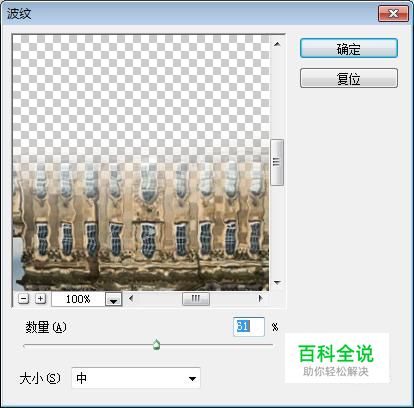
Task: Zoom out preview with minus icon
Action: click(23, 298)
